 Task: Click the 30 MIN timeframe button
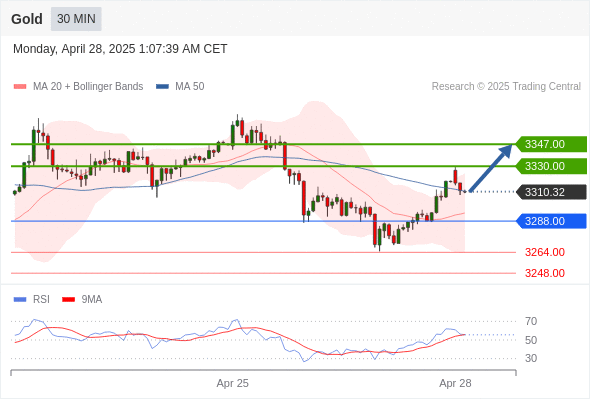(76, 19)
